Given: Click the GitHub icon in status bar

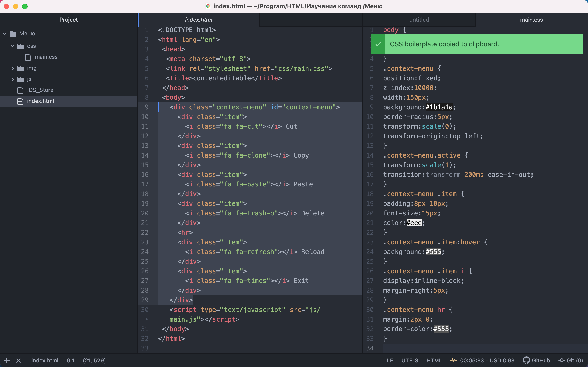Looking at the screenshot, I should (526, 360).
